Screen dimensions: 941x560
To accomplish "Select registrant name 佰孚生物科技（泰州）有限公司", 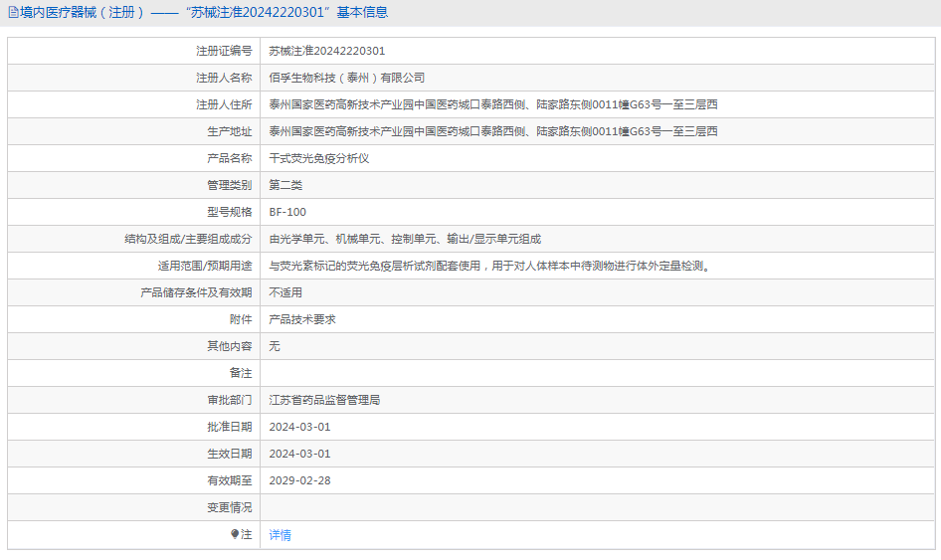I will point(347,78).
